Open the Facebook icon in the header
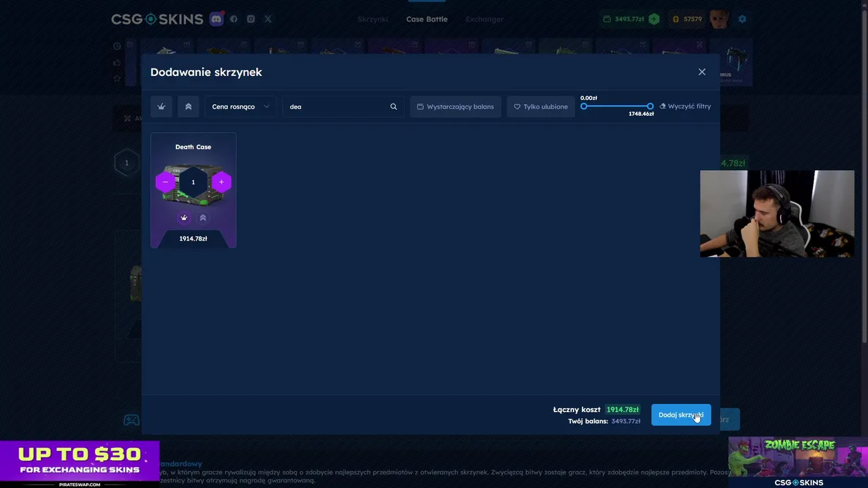Screen dimensions: 868x488 point(234,19)
